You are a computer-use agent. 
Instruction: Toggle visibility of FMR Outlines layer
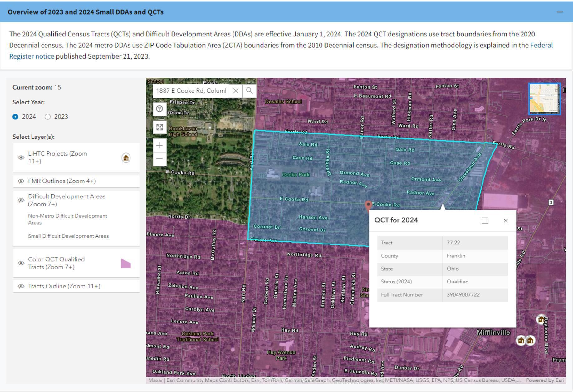point(21,181)
